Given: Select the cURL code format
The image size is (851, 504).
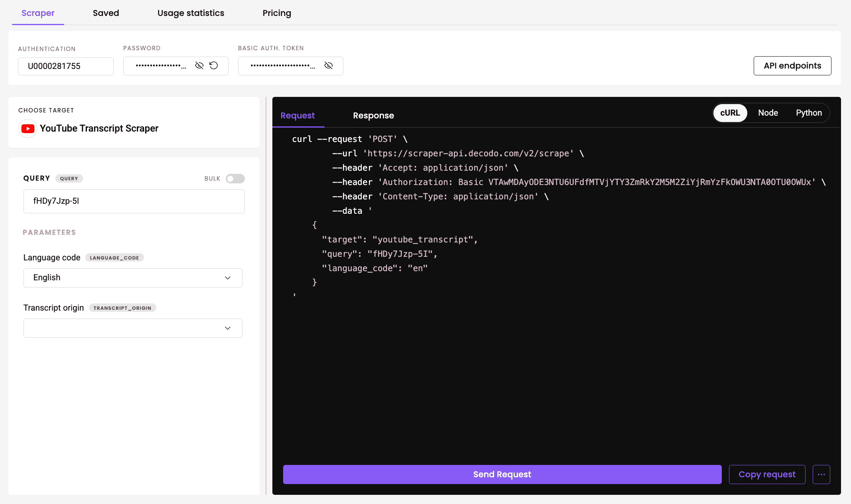Looking at the screenshot, I should click(x=730, y=113).
